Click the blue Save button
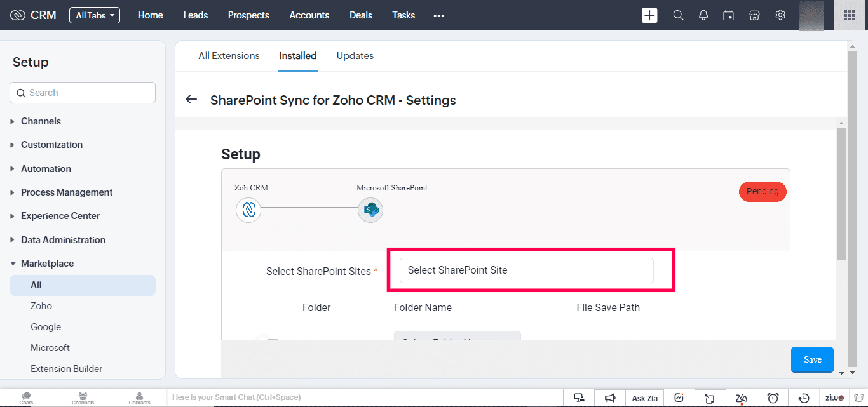This screenshot has width=868, height=407. click(812, 359)
